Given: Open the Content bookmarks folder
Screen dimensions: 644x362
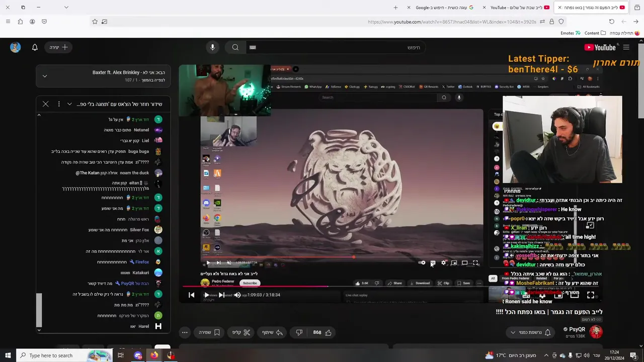Looking at the screenshot, I should pyautogui.click(x=595, y=33).
